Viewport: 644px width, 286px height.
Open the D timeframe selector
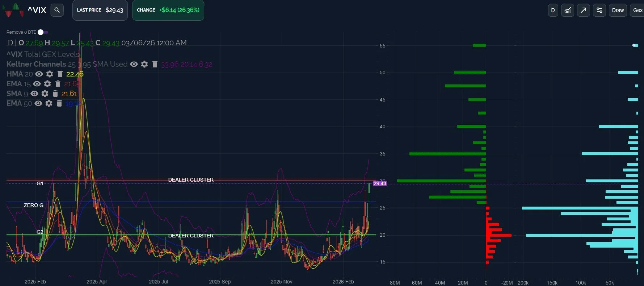553,10
